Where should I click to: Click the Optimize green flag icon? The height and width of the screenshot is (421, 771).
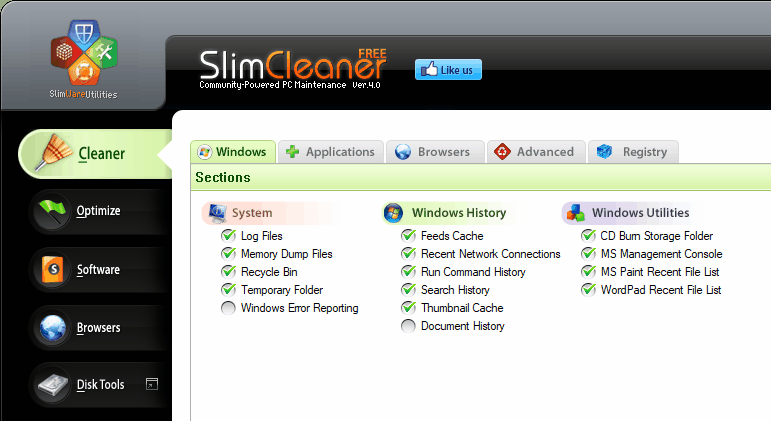[x=53, y=211]
